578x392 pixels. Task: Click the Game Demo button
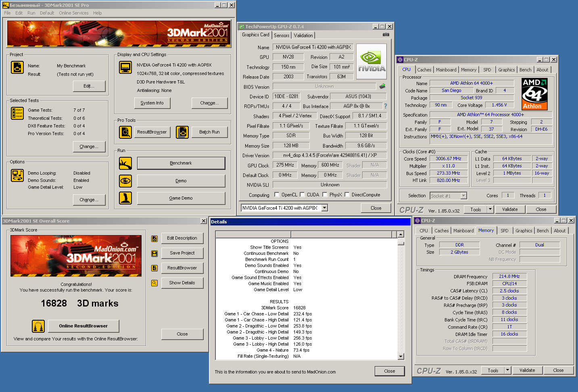click(x=181, y=198)
